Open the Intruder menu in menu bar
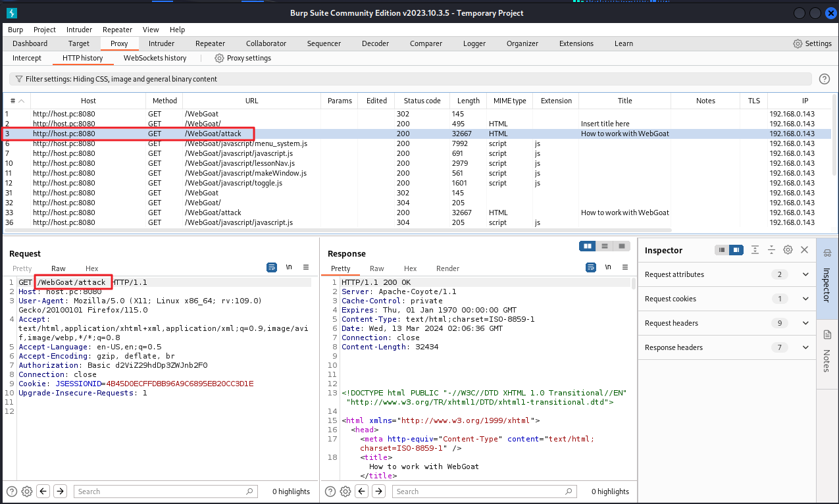 pos(79,30)
